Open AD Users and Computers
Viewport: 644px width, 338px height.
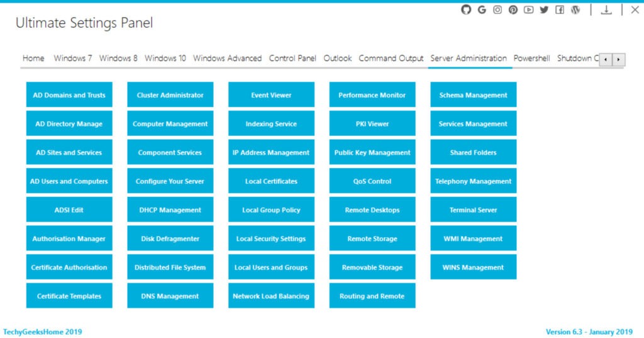point(69,181)
